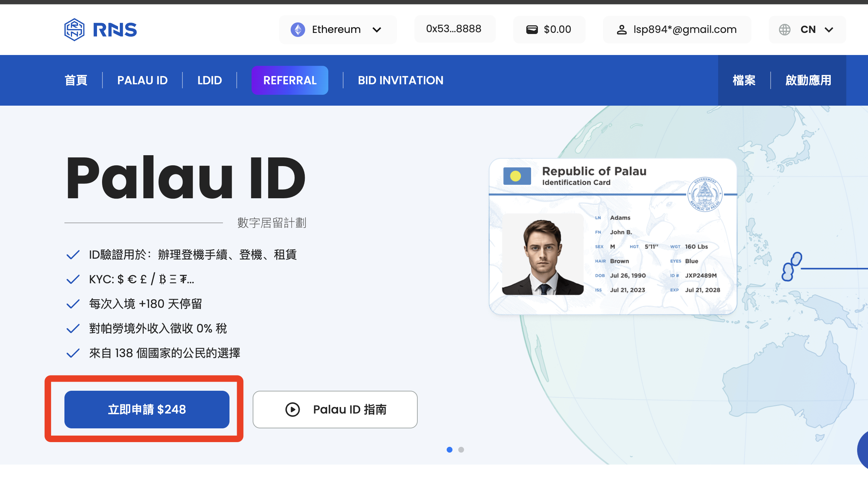The width and height of the screenshot is (868, 500).
Task: Click checkmark icon beside 138 個國家 line
Action: (73, 353)
